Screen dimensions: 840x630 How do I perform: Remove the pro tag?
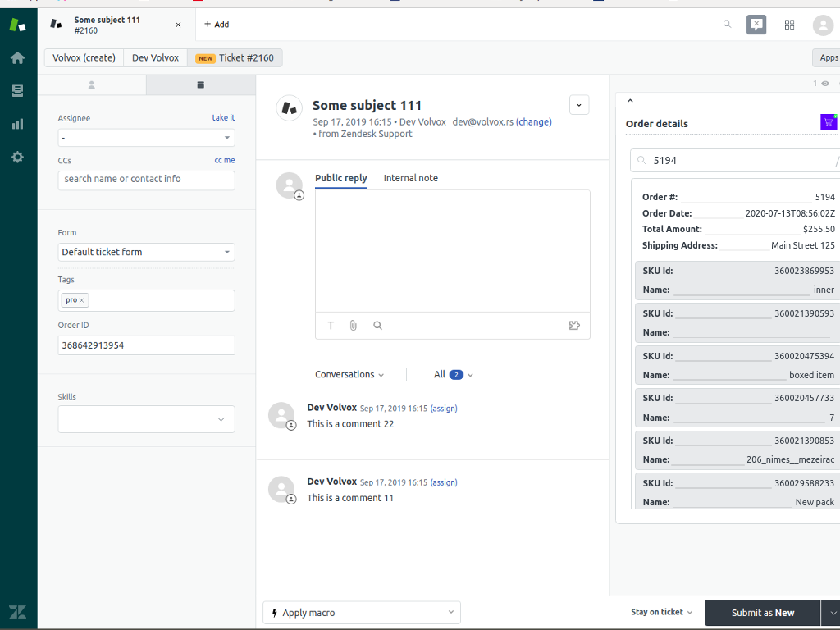pyautogui.click(x=81, y=300)
